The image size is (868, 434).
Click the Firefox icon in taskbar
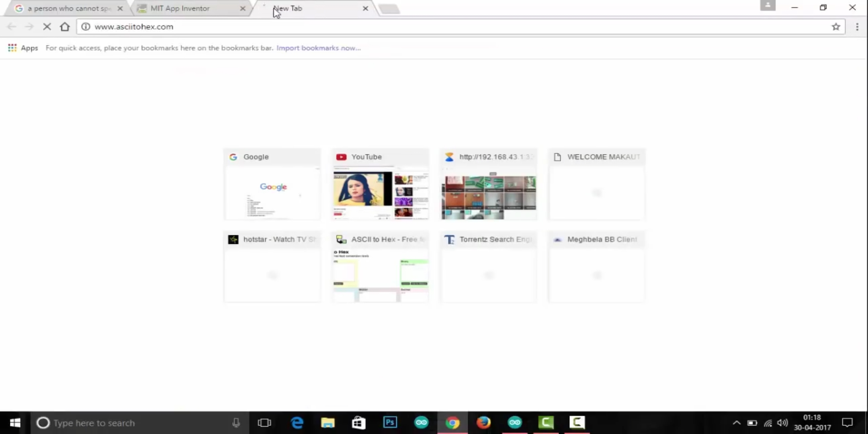click(483, 422)
